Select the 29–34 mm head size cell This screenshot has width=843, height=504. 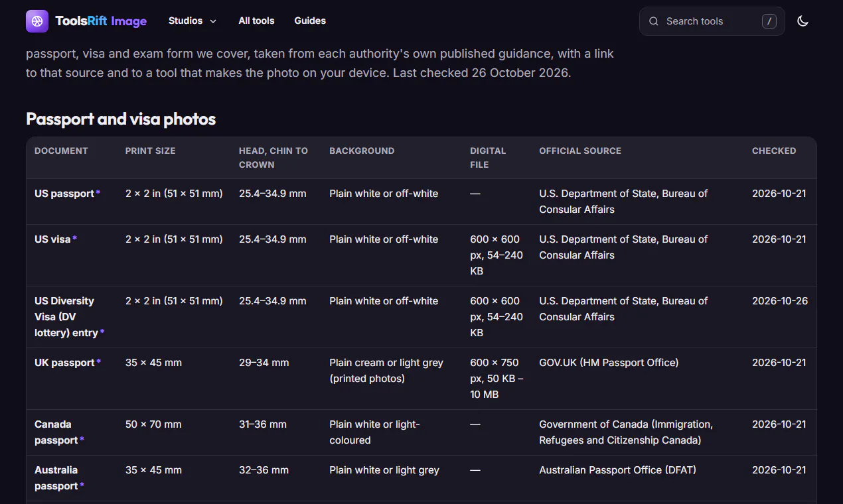[264, 363]
